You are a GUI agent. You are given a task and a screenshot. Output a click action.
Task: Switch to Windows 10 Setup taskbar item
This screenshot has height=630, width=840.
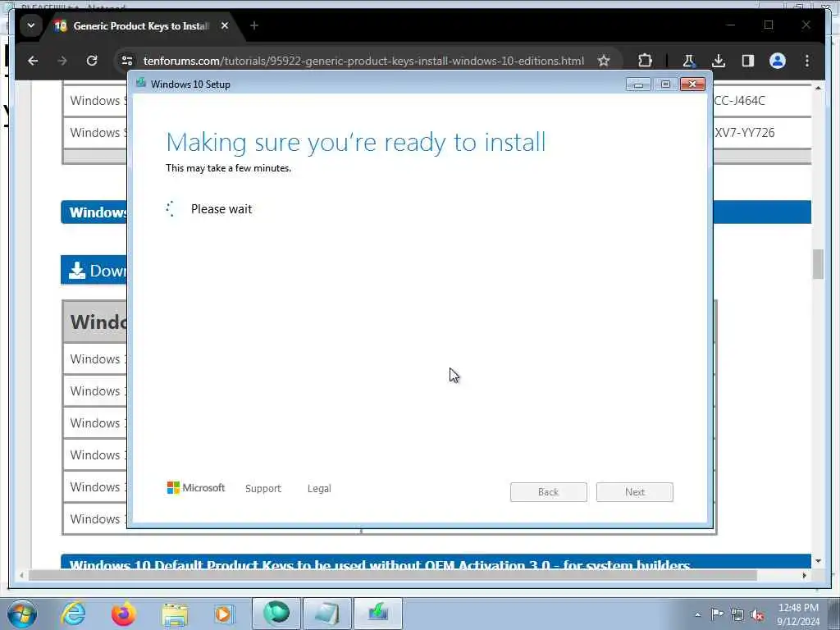coord(377,614)
